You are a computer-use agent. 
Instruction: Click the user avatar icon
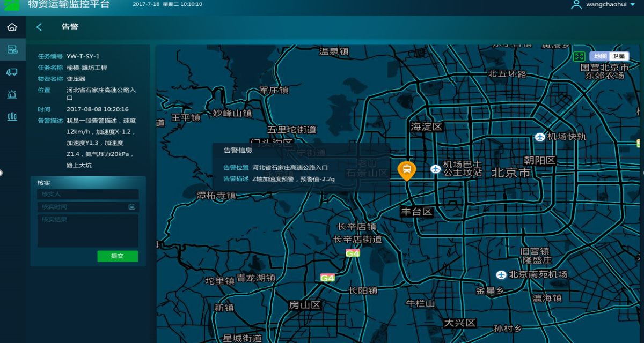click(576, 4)
